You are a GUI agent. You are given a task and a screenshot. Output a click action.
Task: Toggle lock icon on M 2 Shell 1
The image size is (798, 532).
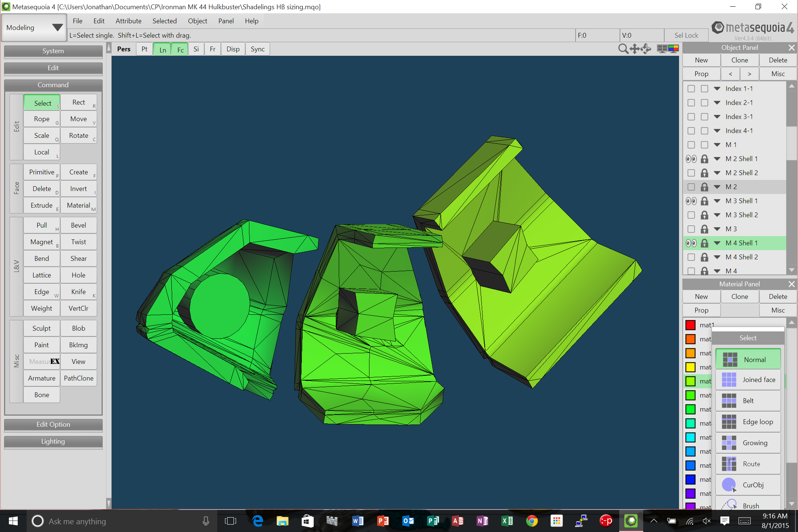(x=705, y=159)
